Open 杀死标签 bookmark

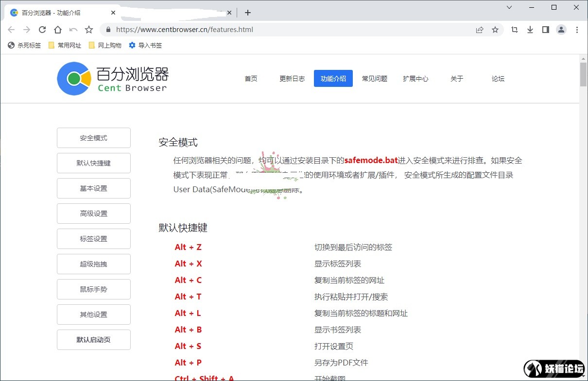[24, 45]
